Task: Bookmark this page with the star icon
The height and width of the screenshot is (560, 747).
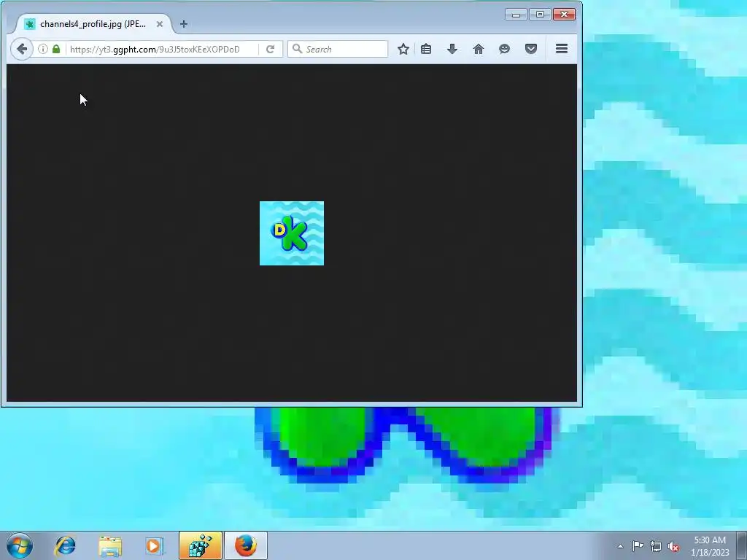Action: [403, 49]
